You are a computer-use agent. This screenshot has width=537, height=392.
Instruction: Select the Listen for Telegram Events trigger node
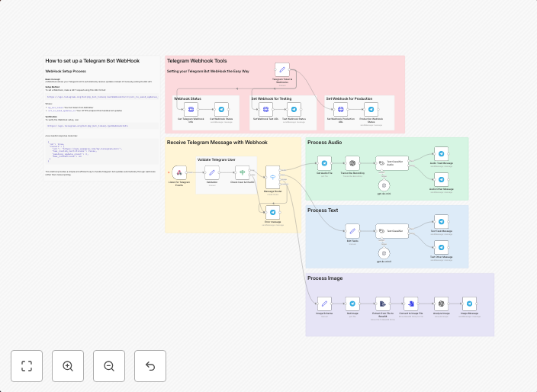click(178, 172)
